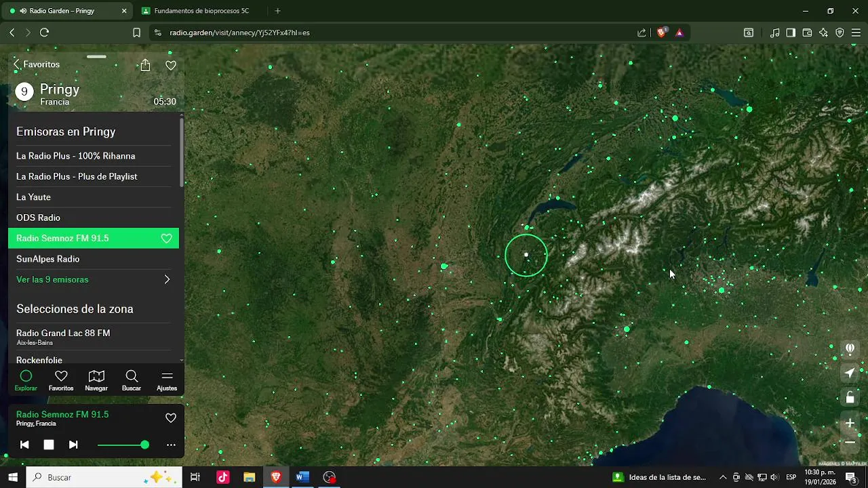Zoom in on the map
The image size is (868, 488).
click(x=850, y=423)
